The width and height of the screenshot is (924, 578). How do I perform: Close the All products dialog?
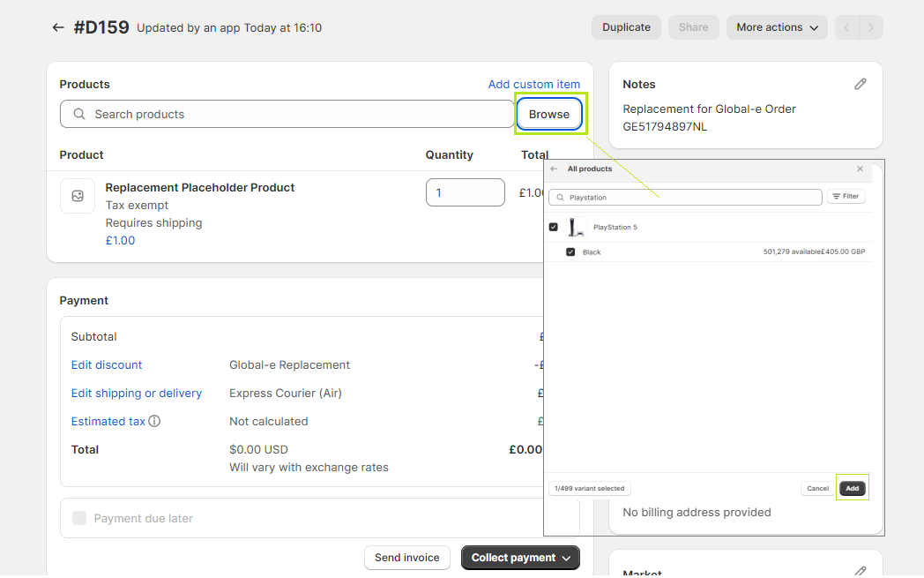tap(860, 169)
